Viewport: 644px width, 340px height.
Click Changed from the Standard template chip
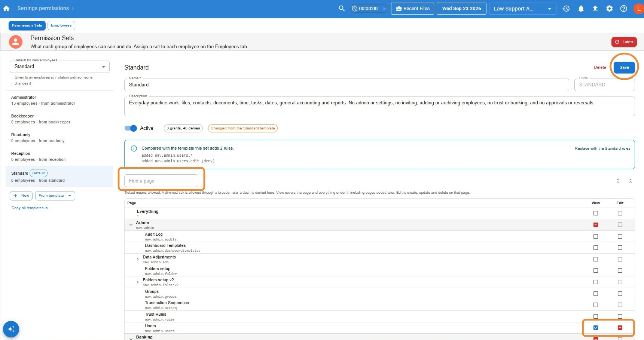coord(243,128)
